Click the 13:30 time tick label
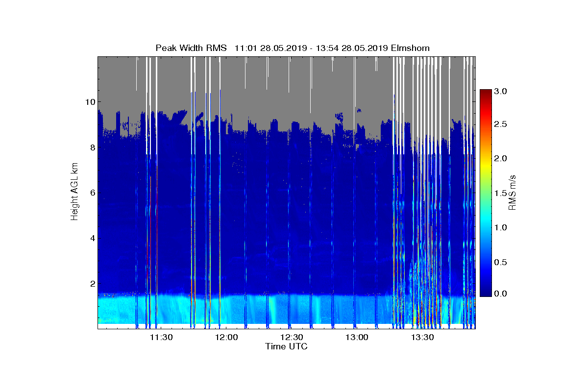 pos(422,337)
